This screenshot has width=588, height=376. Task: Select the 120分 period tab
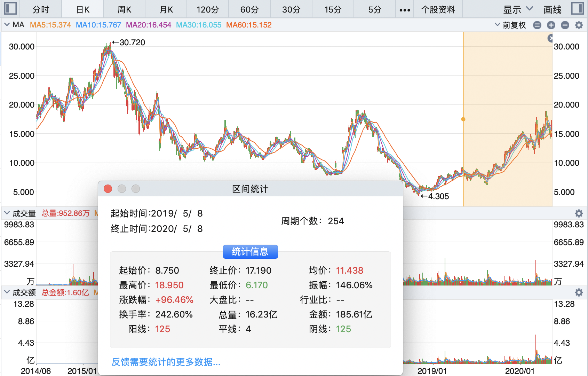click(x=208, y=9)
